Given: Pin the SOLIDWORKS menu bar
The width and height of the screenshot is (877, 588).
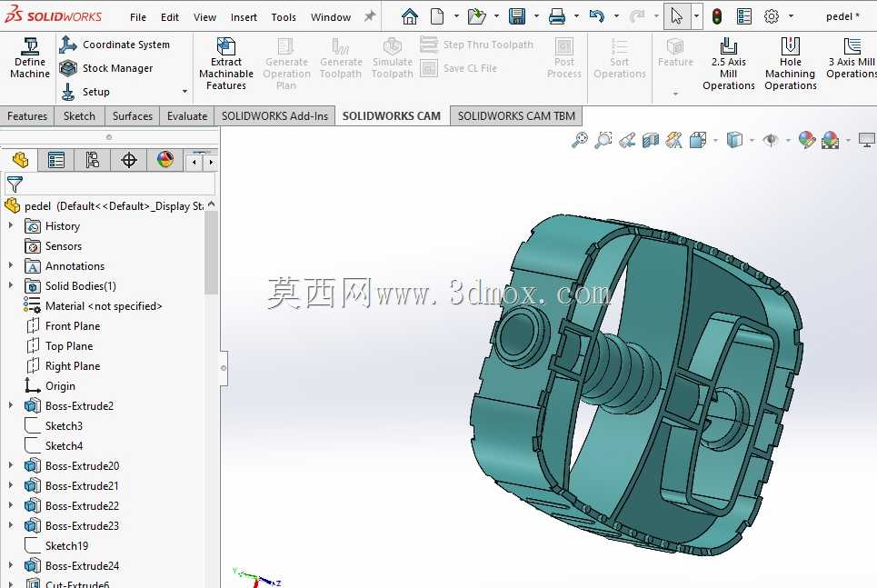Looking at the screenshot, I should click(370, 16).
